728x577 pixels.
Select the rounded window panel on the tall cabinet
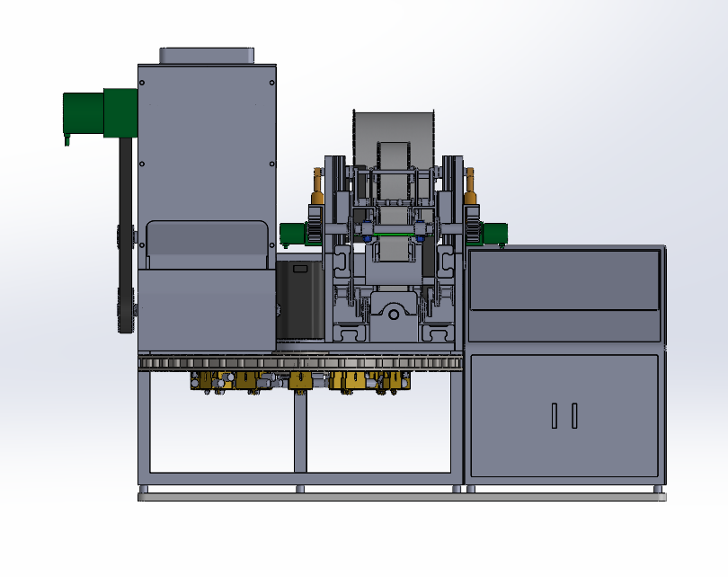point(207,244)
